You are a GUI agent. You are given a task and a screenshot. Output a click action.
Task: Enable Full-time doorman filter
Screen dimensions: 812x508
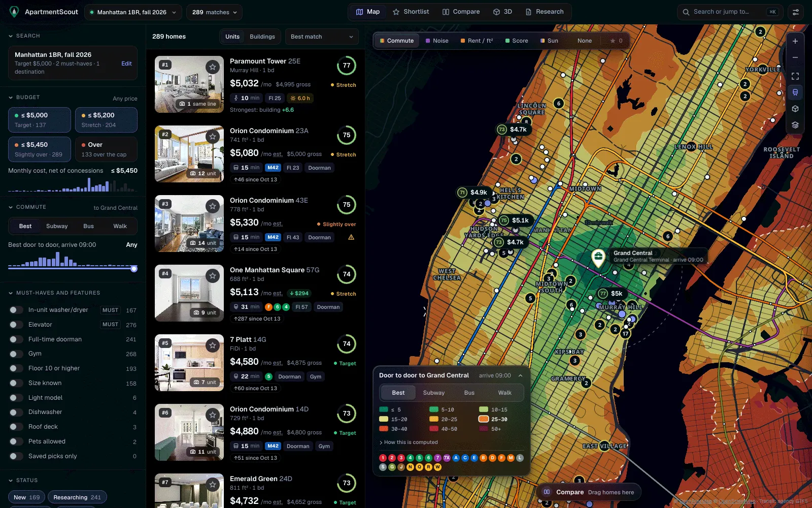coord(16,339)
